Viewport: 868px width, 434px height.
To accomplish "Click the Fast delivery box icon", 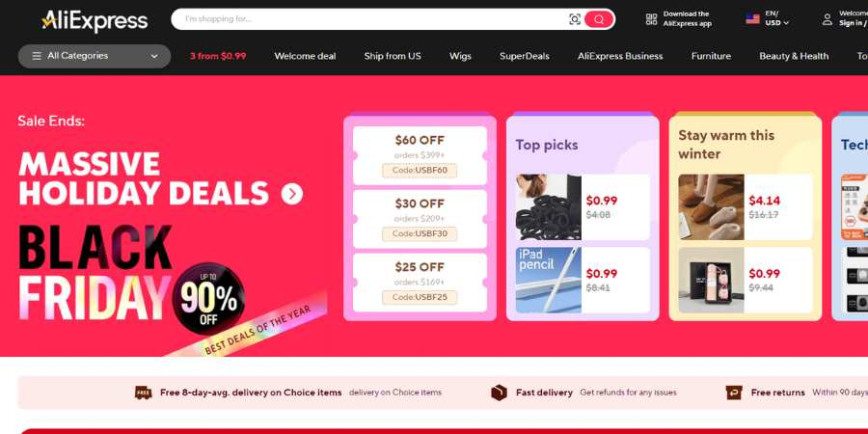I will tap(499, 393).
